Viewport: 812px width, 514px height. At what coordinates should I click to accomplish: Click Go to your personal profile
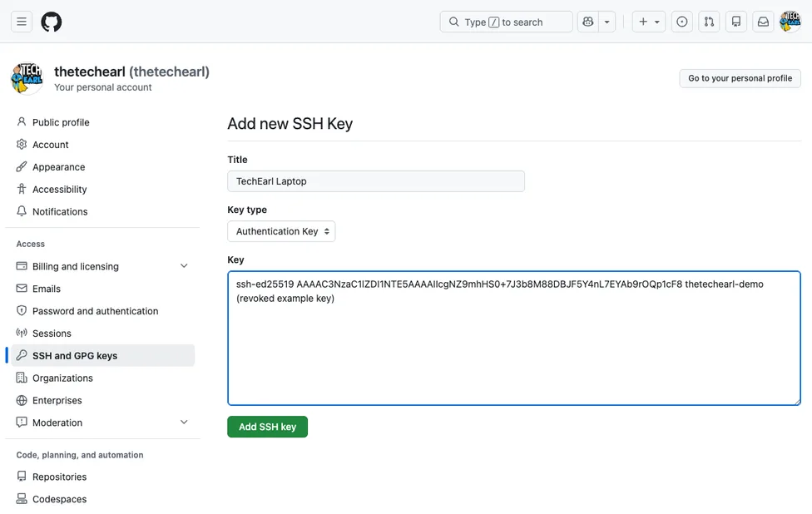point(740,78)
